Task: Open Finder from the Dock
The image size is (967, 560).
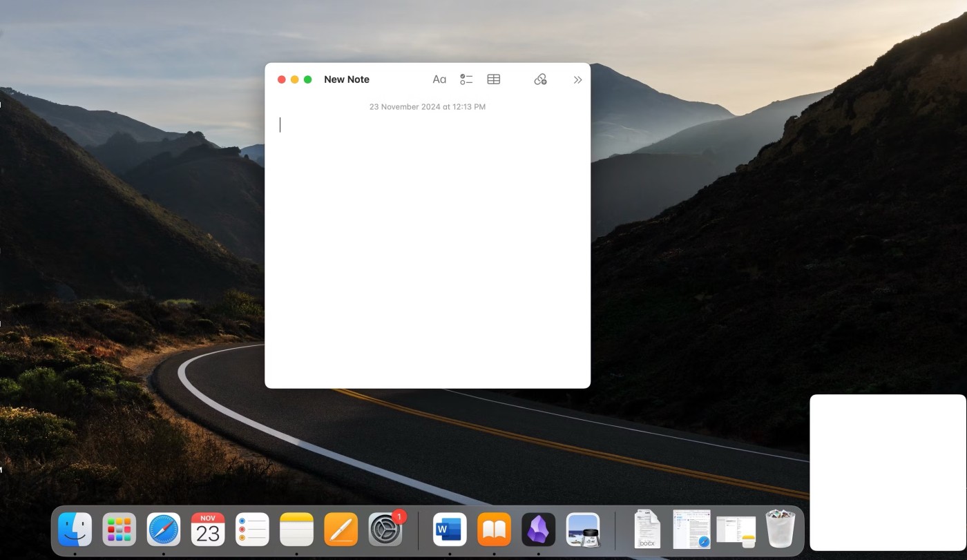Action: pyautogui.click(x=75, y=530)
